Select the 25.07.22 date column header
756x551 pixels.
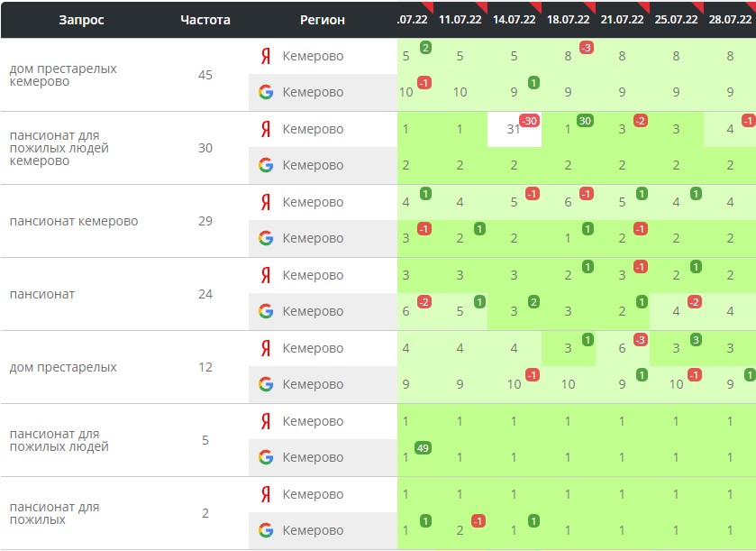click(x=676, y=20)
